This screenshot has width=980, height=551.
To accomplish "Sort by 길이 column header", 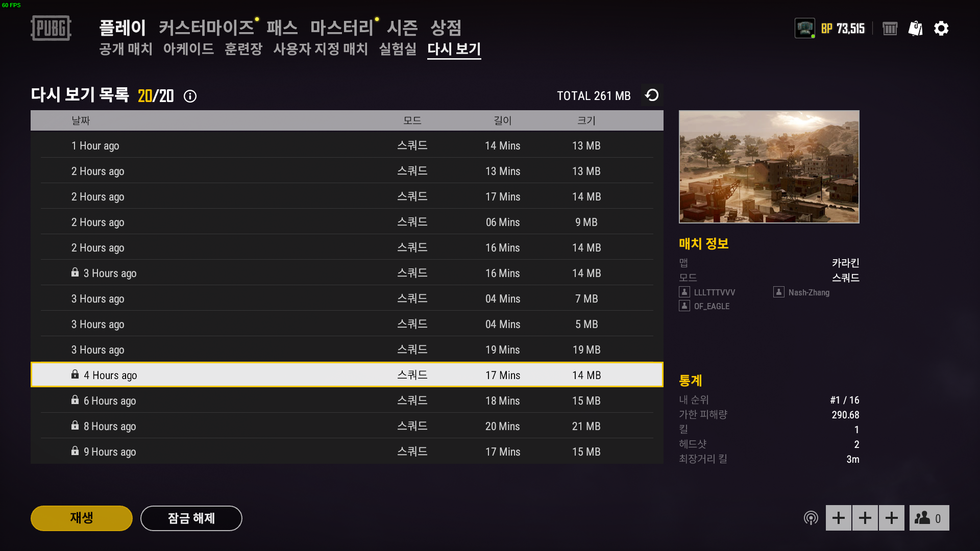I will click(x=502, y=120).
